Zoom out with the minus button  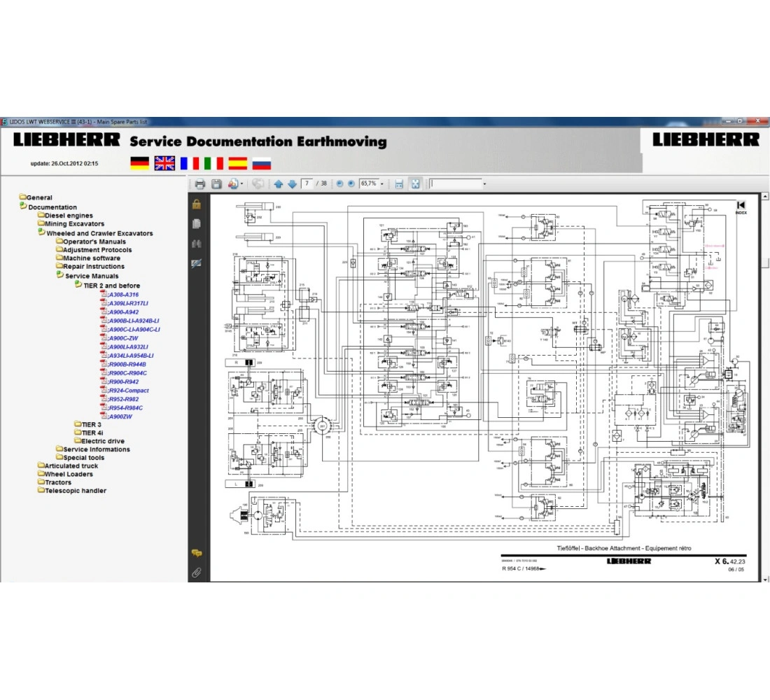339,183
